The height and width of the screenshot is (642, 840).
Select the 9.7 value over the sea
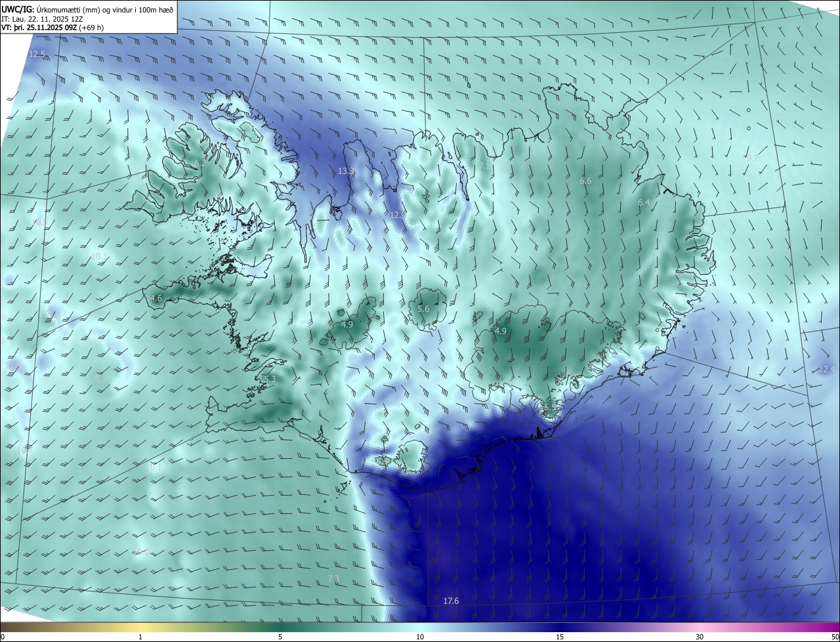pos(752,158)
